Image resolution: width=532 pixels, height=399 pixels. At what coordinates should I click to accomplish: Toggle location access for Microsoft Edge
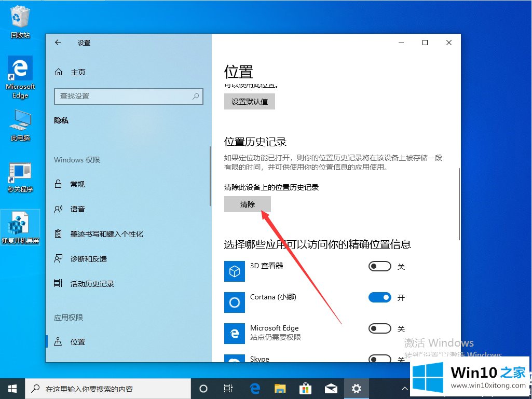(x=379, y=329)
